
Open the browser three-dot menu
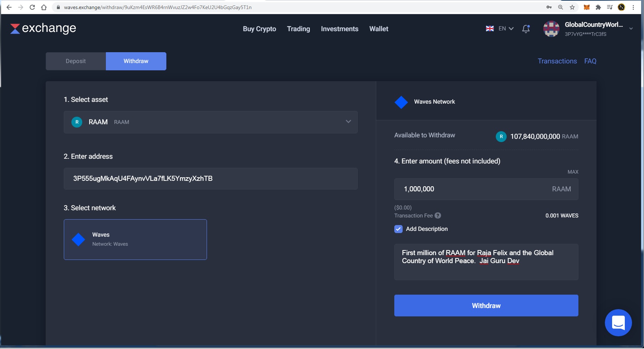[633, 7]
